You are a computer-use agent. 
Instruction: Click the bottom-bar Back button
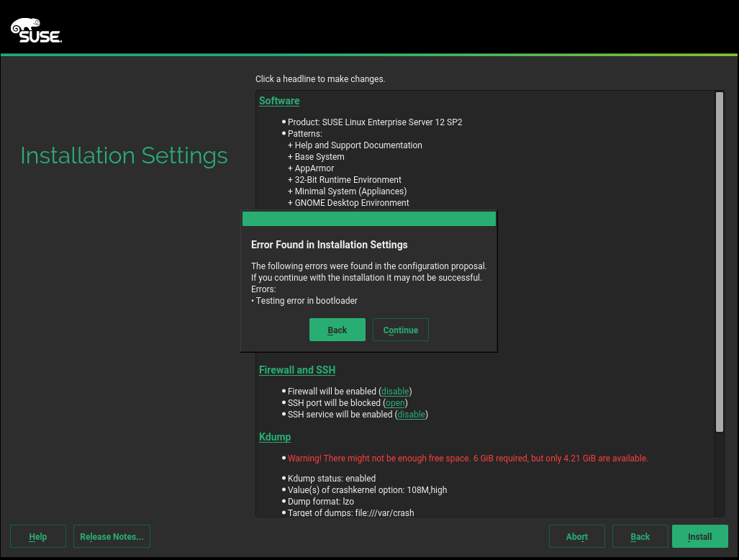tap(640, 536)
